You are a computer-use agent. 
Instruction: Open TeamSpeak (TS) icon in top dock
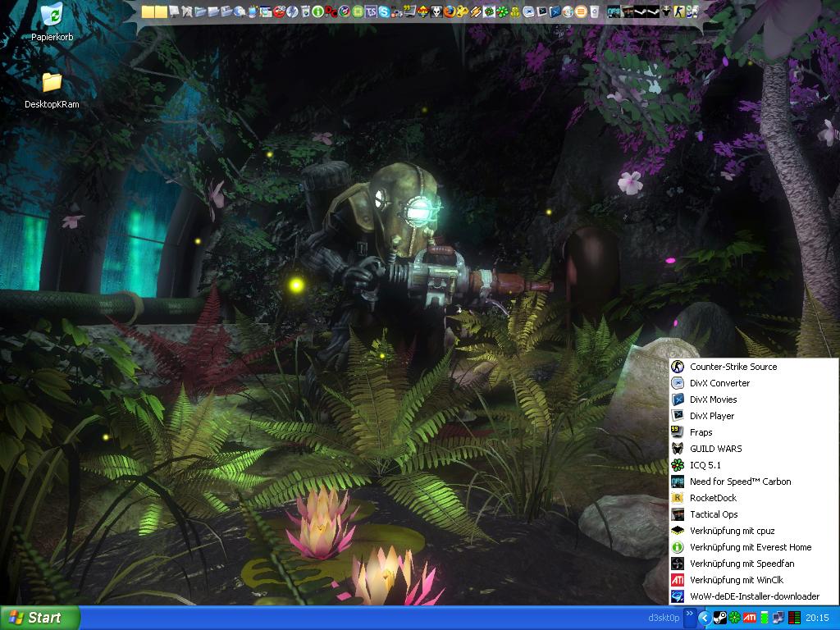(371, 11)
